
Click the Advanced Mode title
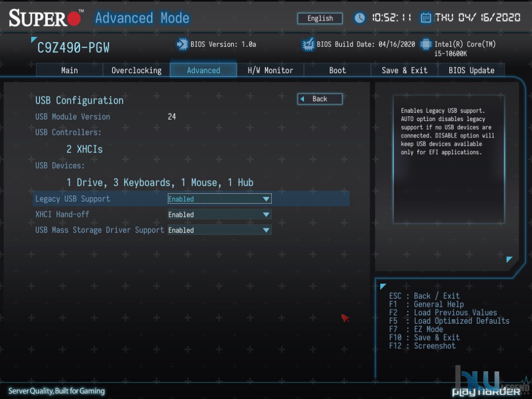142,17
